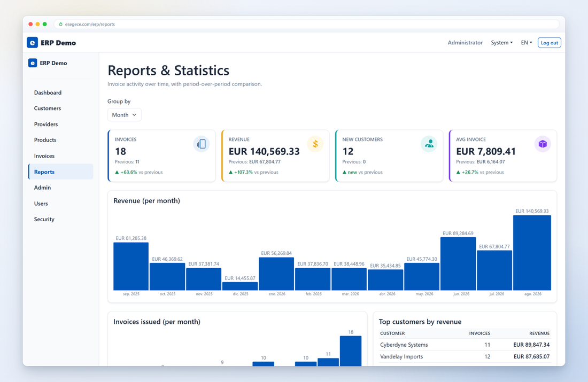Click the EUR 89,847.34 revenue cell

531,345
